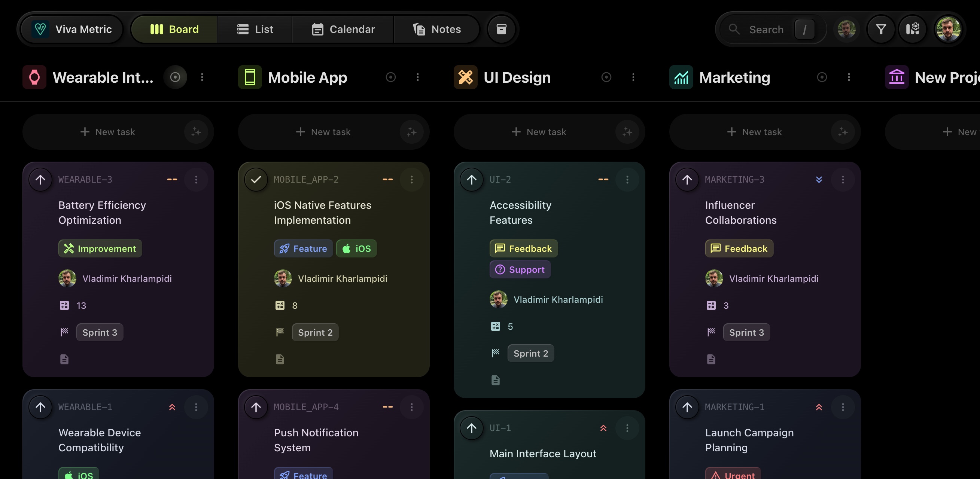
Task: Click the UI Design project icon
Action: (465, 77)
